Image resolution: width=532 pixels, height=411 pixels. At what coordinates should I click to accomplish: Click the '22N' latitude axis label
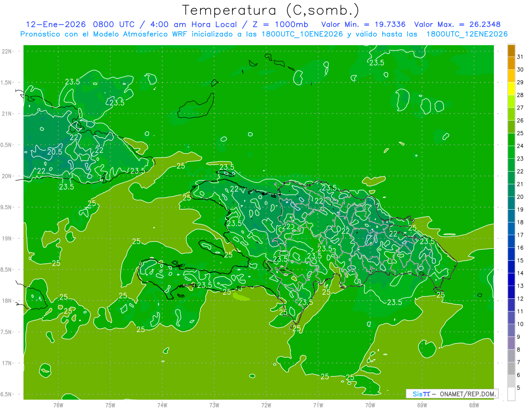click(x=7, y=51)
